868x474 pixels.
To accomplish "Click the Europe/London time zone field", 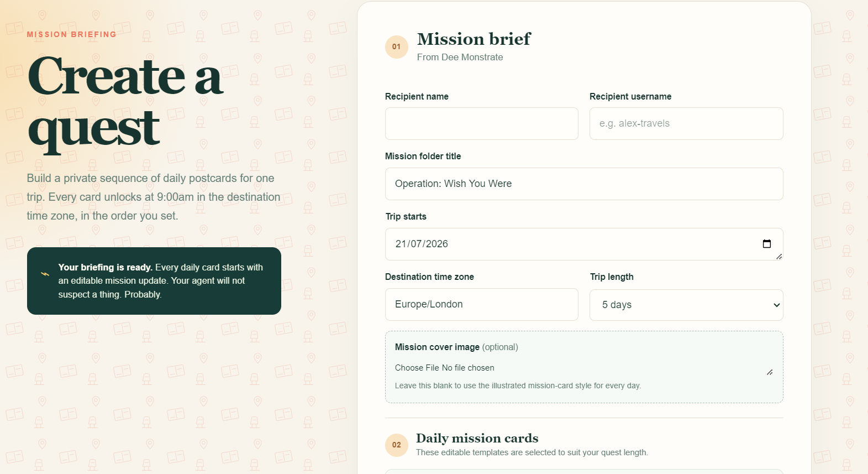I will coord(482,304).
